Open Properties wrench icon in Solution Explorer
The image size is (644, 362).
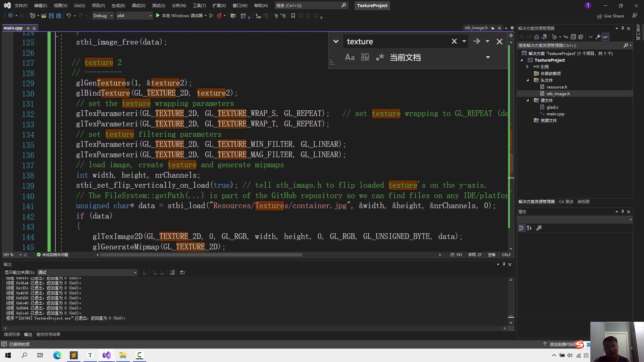click(598, 37)
